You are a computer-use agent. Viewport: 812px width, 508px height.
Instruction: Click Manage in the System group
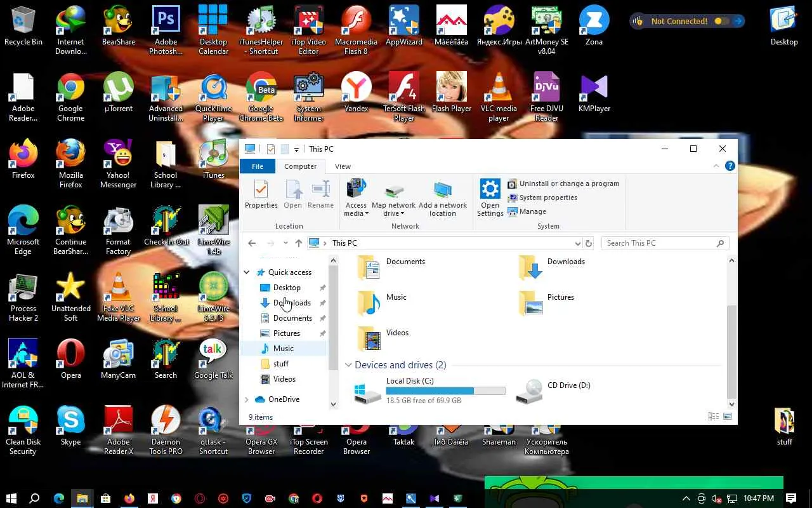[x=527, y=211]
